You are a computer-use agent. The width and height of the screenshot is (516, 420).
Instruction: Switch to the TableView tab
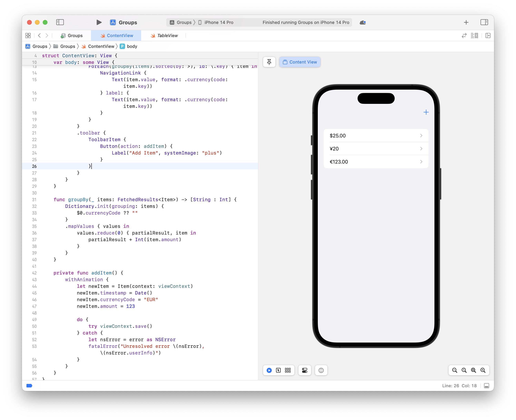click(x=164, y=35)
